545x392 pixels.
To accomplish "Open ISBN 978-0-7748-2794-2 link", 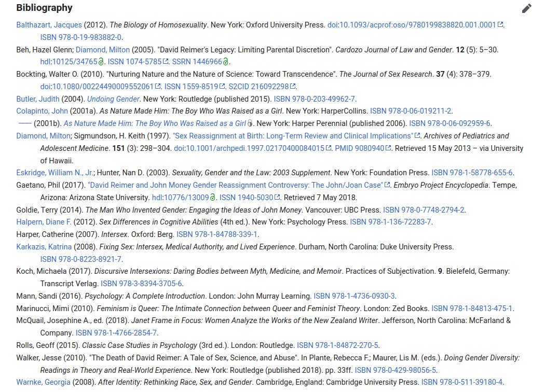I will [424, 210].
